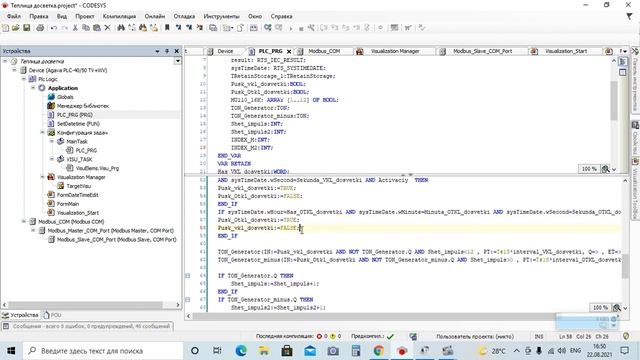
Task: Paste clipboard from toolbar
Action: click(x=97, y=28)
